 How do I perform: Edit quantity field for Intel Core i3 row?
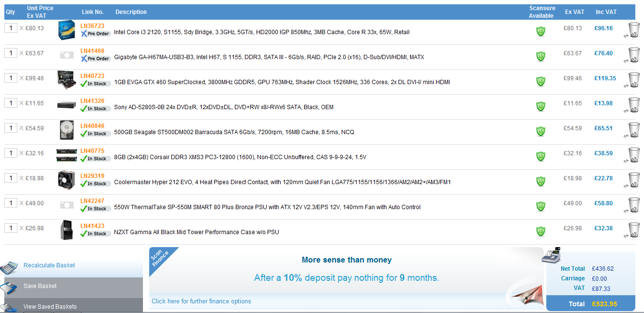point(11,28)
